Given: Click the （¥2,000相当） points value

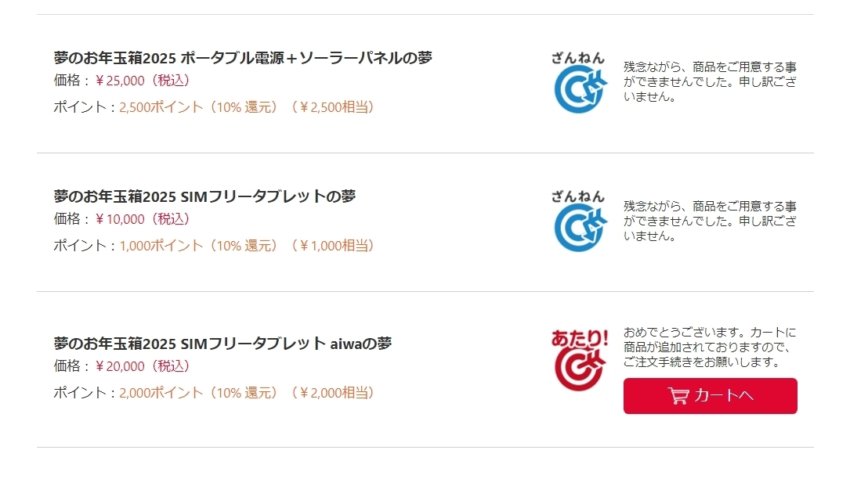Looking at the screenshot, I should pos(332,393).
